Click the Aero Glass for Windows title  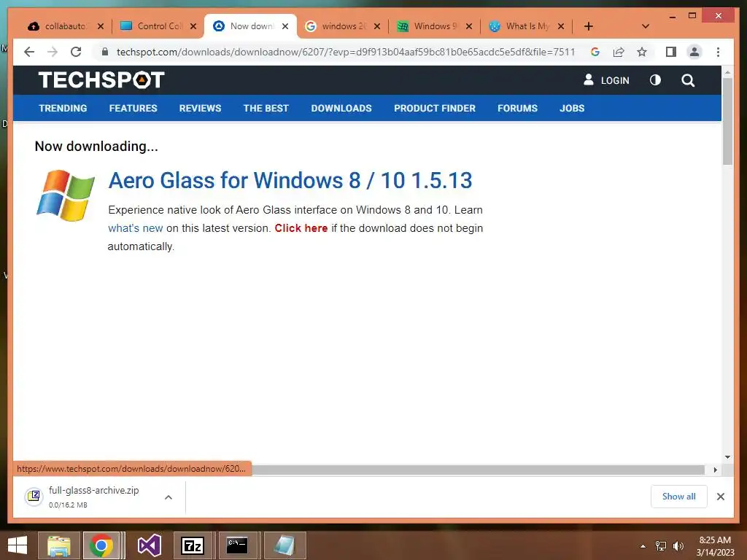(290, 181)
